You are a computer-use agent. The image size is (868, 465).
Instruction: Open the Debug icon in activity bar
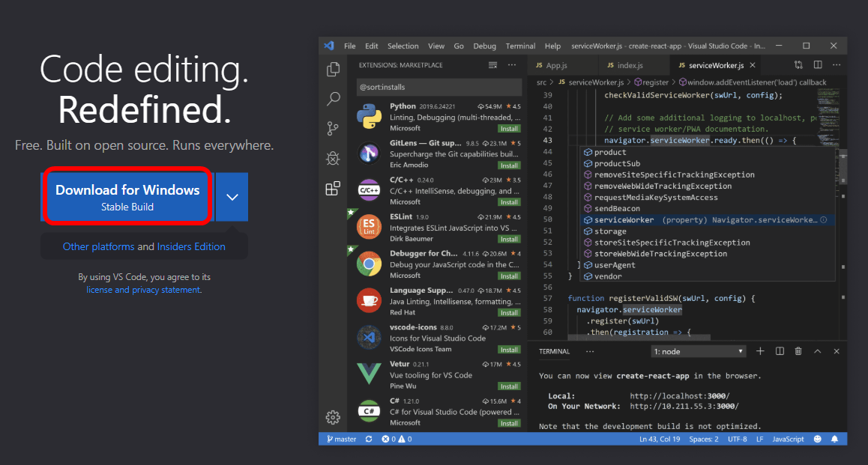coord(334,159)
